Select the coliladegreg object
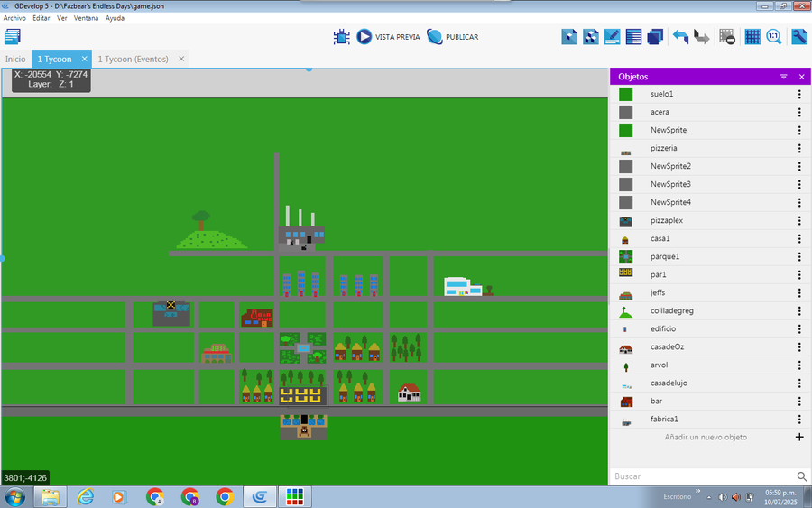 711,310
